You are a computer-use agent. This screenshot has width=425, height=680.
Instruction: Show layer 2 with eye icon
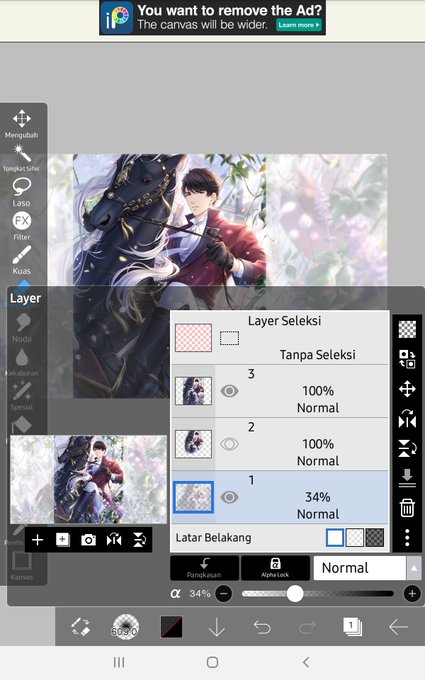click(229, 444)
